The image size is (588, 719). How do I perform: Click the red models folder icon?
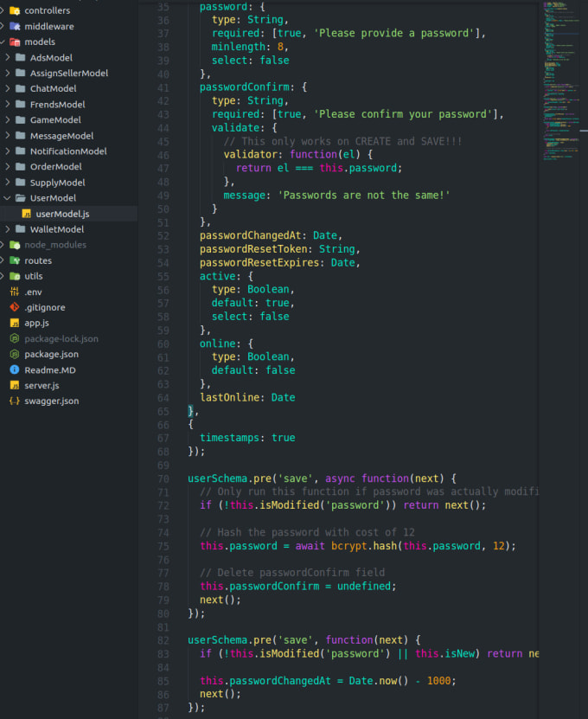(x=15, y=42)
